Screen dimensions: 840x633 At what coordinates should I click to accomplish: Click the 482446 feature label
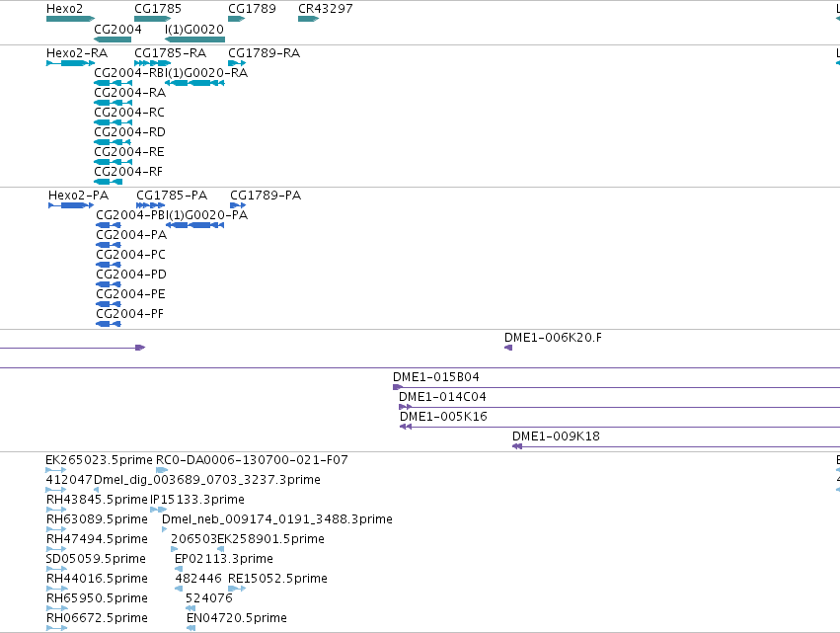click(198, 580)
